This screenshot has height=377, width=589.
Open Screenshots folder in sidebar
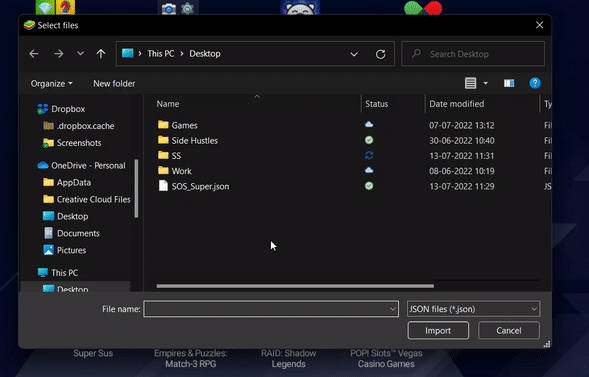(x=72, y=143)
